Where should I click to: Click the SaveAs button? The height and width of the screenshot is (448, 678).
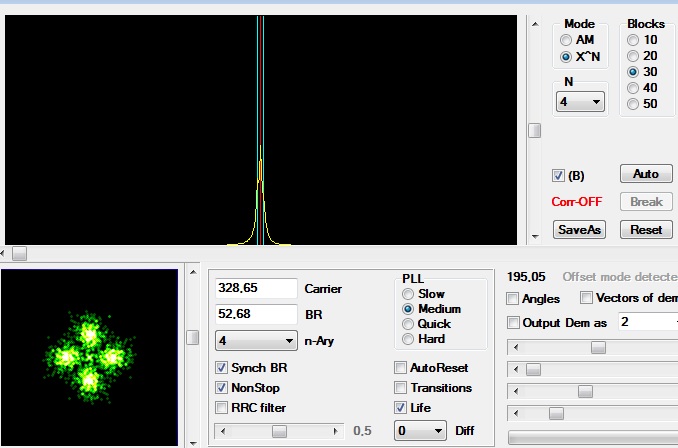(x=579, y=230)
